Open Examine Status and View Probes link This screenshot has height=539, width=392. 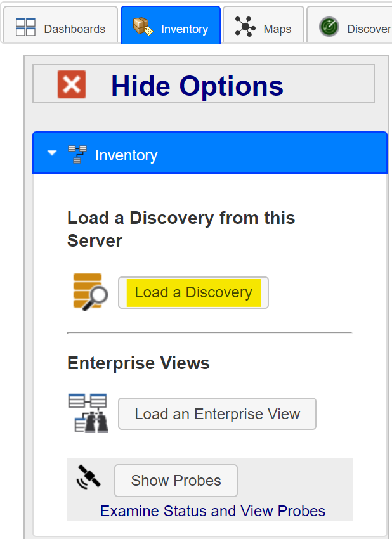(x=212, y=511)
